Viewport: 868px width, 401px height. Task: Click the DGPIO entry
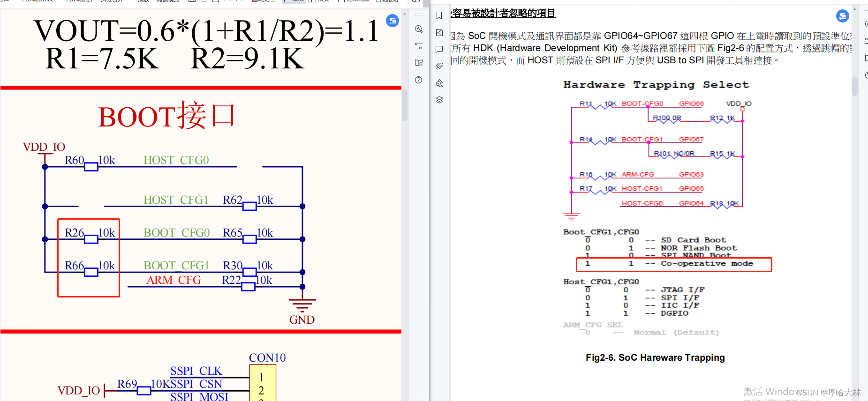(x=674, y=313)
